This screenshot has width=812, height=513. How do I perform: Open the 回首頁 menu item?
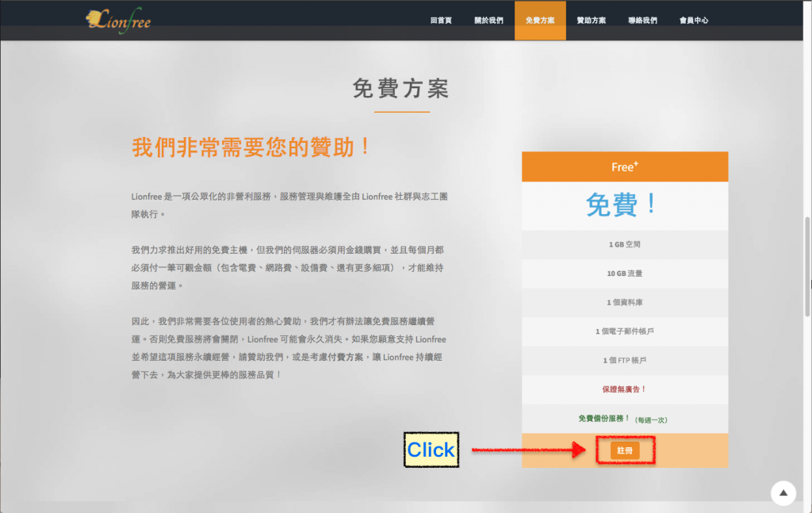(x=441, y=20)
